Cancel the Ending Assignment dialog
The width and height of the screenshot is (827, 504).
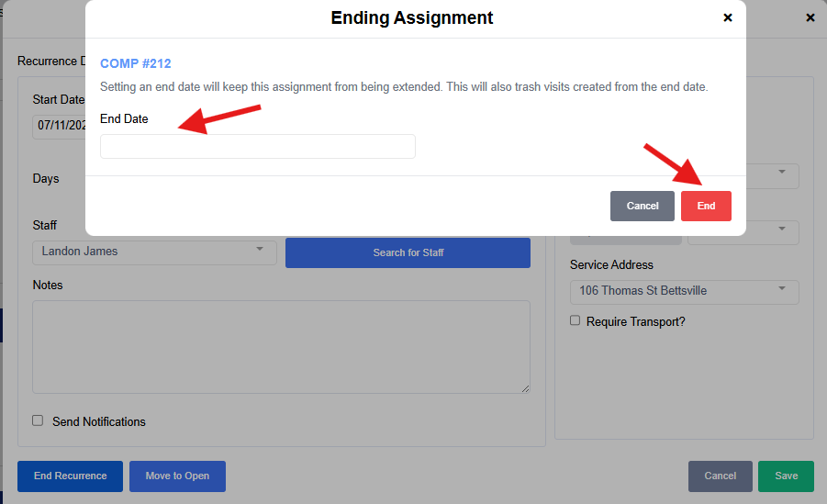tap(643, 206)
